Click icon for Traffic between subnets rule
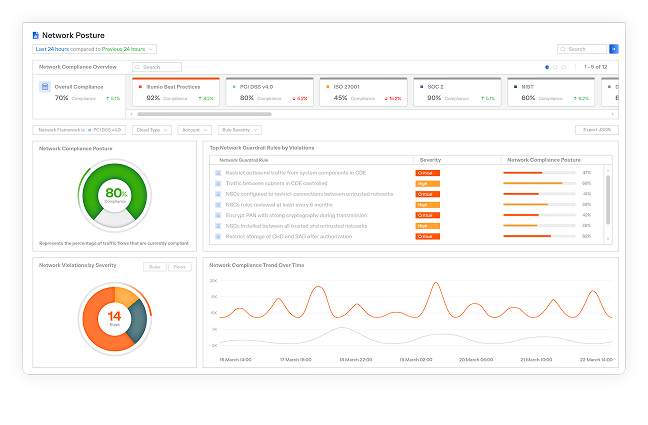 pos(218,184)
